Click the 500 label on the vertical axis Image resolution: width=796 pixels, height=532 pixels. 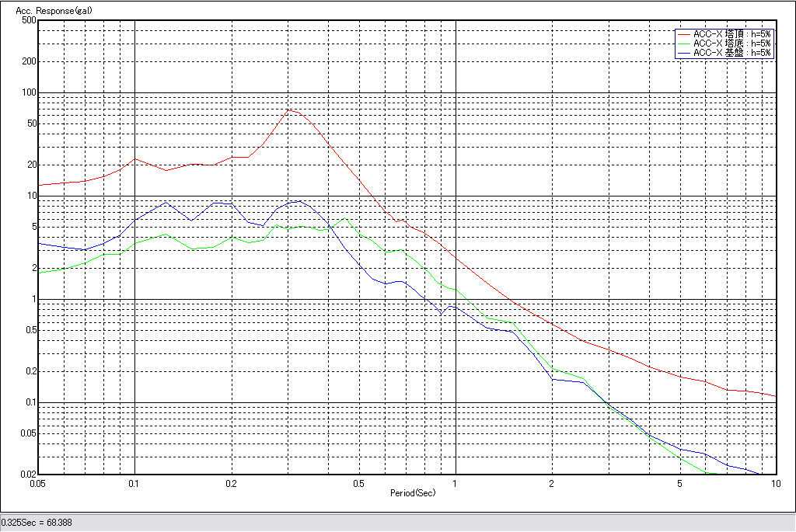pyautogui.click(x=30, y=20)
